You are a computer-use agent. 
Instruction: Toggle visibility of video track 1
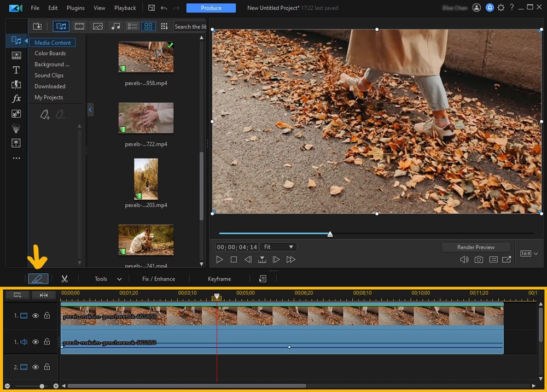point(35,315)
